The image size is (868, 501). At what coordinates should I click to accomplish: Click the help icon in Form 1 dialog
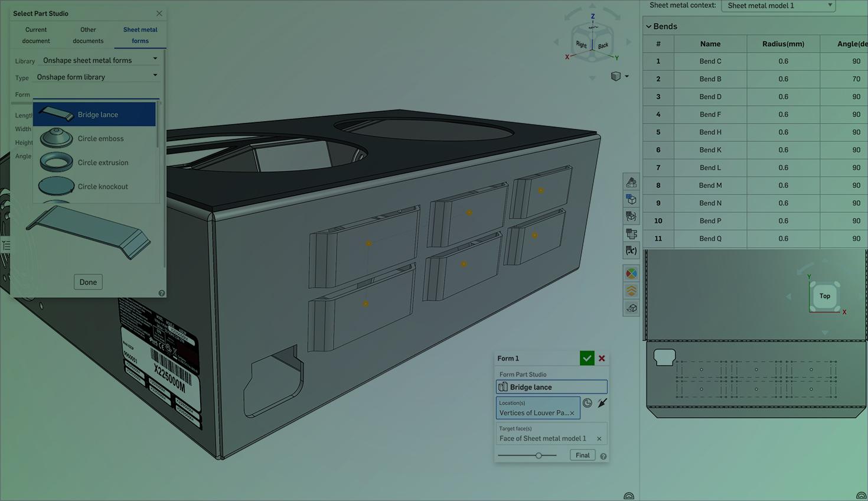(x=603, y=456)
